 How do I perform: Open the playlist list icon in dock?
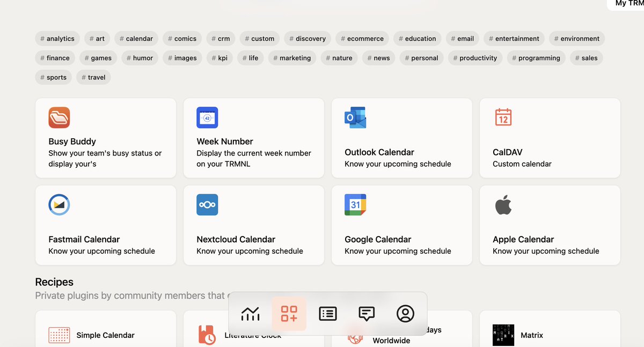point(328,314)
